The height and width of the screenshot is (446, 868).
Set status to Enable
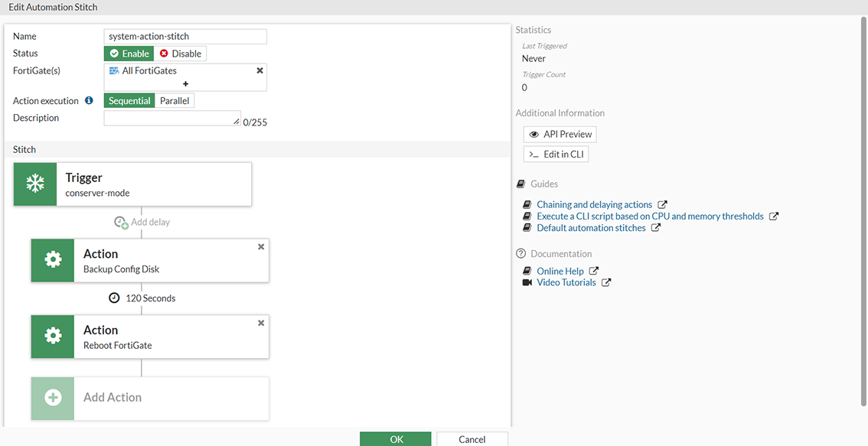point(129,54)
